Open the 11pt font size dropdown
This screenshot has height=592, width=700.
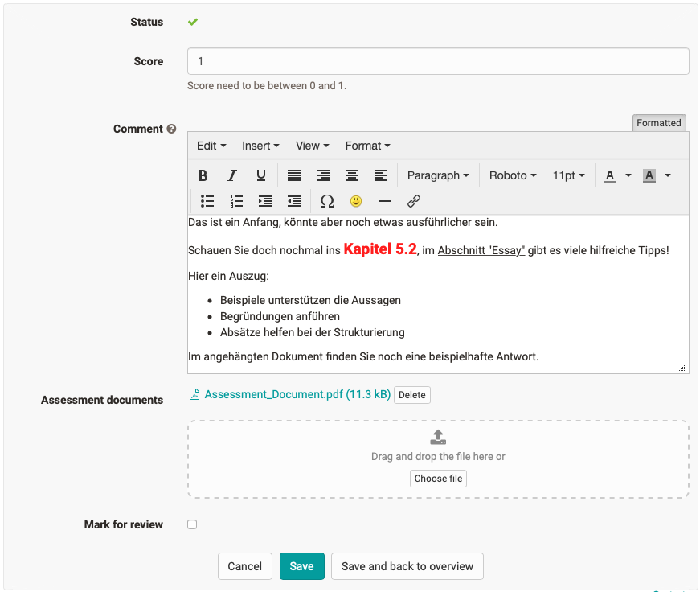(568, 175)
